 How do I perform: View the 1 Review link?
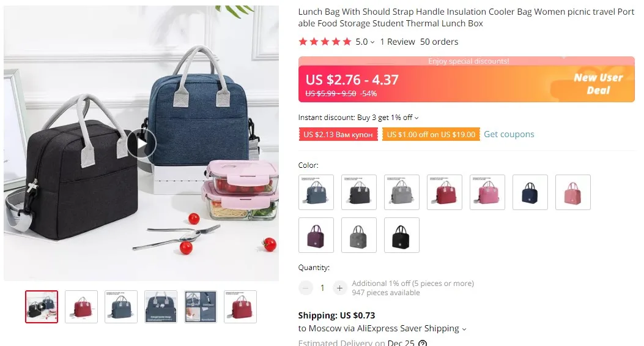pos(398,42)
